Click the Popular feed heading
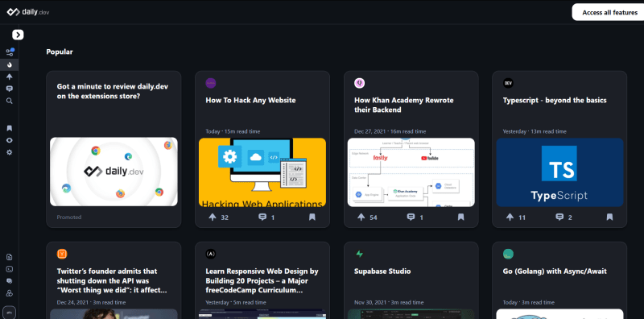This screenshot has height=319, width=644. pyautogui.click(x=60, y=52)
